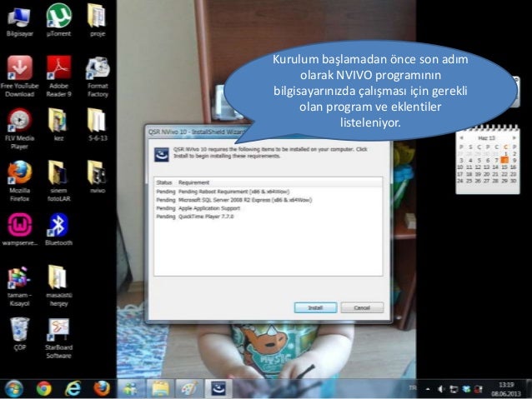Select the Pending Reboot Requirement row
This screenshot has height=399, width=532.
point(268,192)
